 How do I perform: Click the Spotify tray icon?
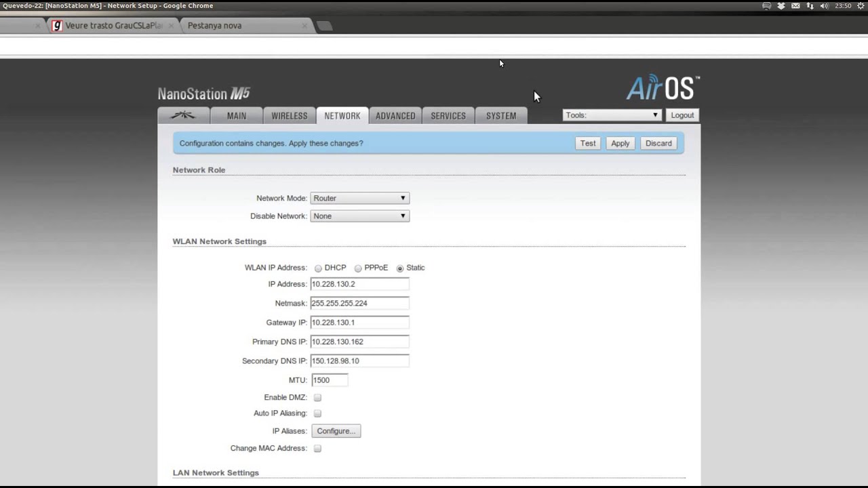click(766, 5)
